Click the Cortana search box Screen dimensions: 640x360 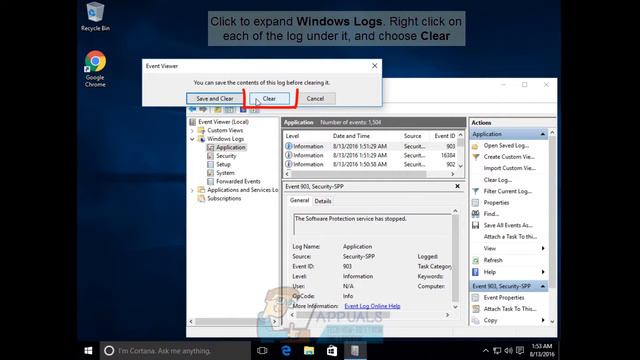(x=175, y=351)
